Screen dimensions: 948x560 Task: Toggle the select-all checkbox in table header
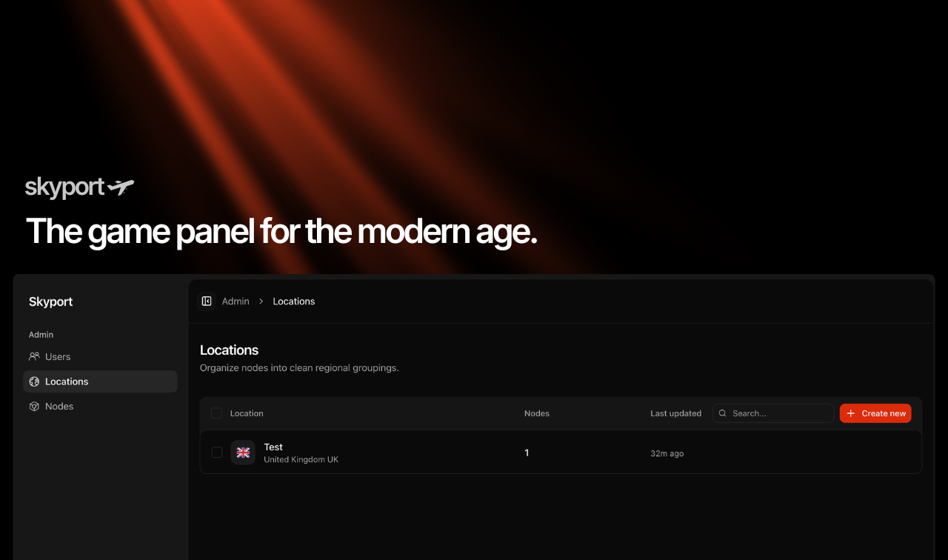(x=216, y=413)
